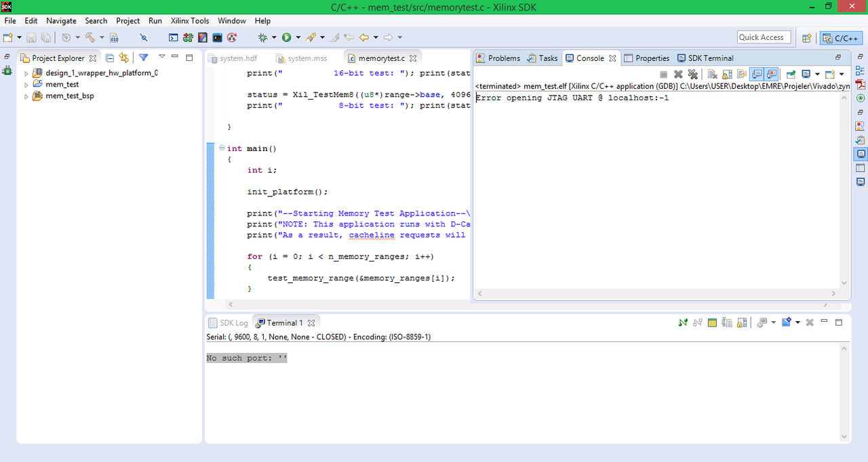The image size is (868, 462).
Task: Expand design_1_wrapper_hw_platform_0 tree node
Action: 26,73
